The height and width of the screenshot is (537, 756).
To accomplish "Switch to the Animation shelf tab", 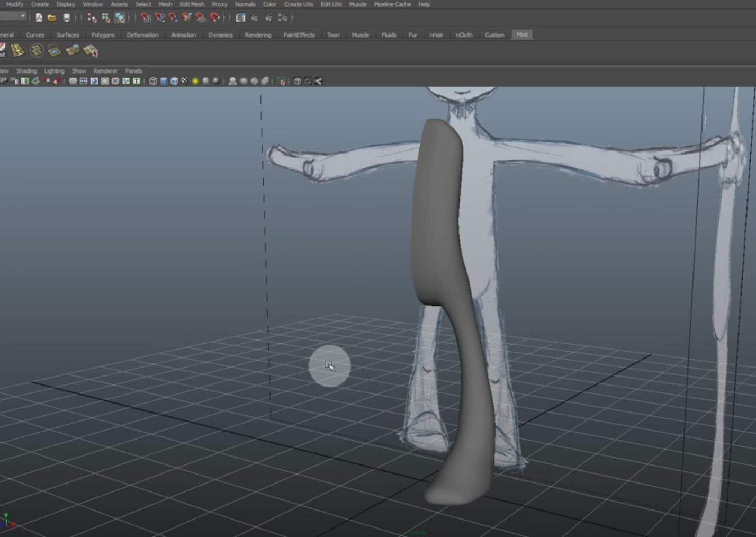I will (x=183, y=35).
